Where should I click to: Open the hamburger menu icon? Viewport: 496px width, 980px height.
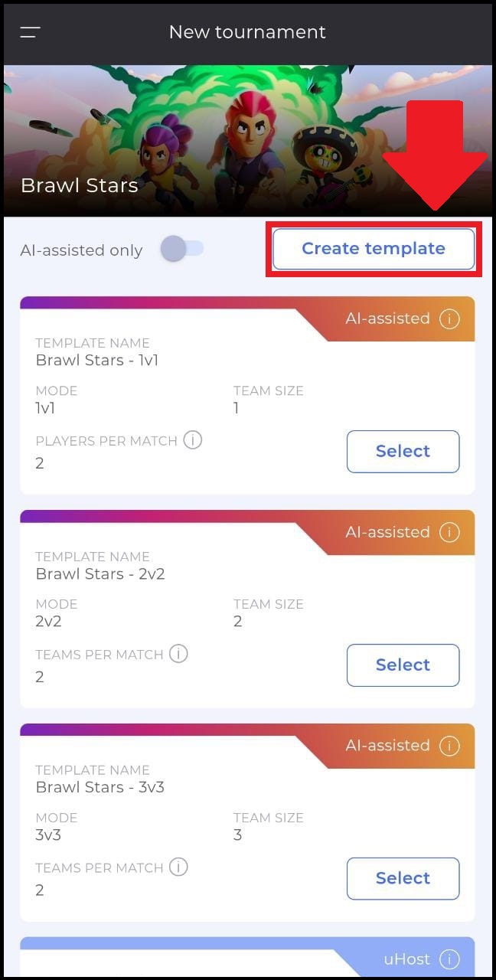(31, 32)
